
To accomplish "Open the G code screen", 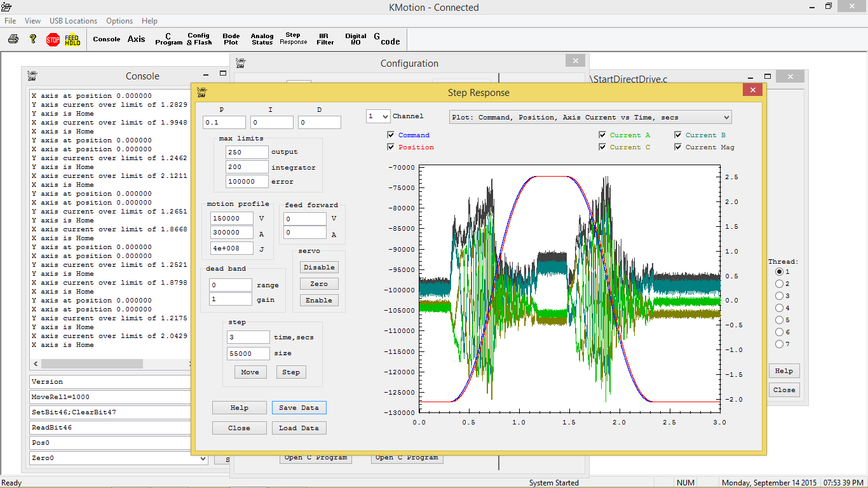I will [x=386, y=39].
